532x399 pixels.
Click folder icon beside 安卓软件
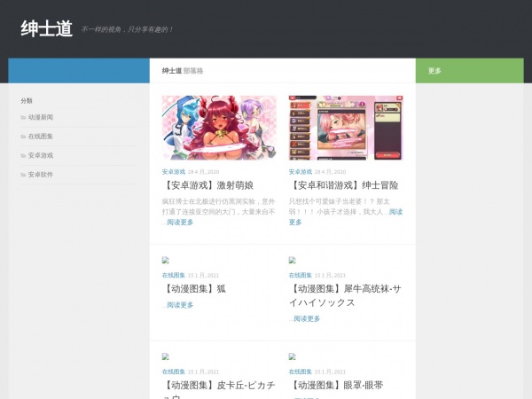pos(23,175)
